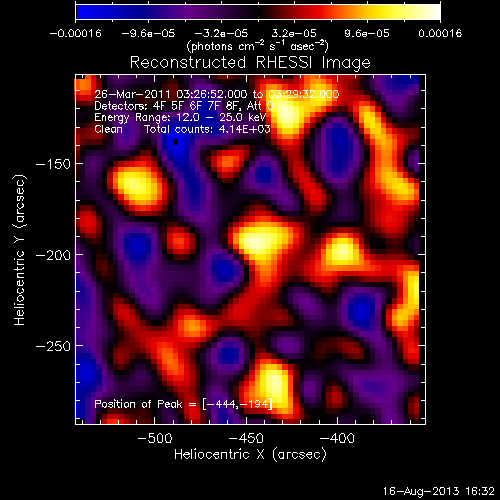Screen dimensions: 500x500
Task: Click the 3.2e-05 colorbar label
Action: pos(294,33)
